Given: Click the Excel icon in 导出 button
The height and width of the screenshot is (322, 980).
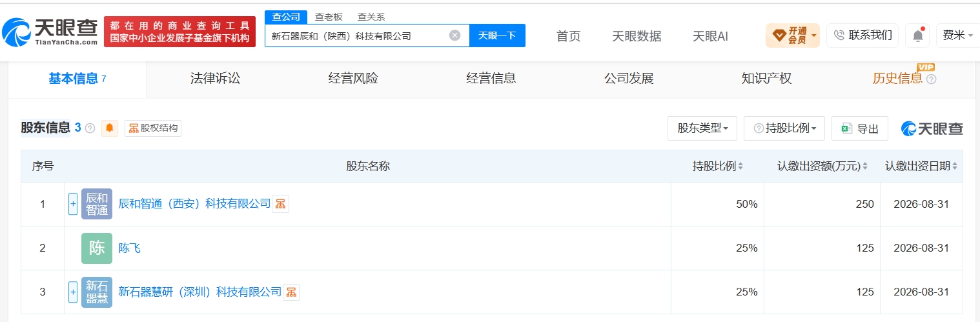Looking at the screenshot, I should click(x=846, y=128).
